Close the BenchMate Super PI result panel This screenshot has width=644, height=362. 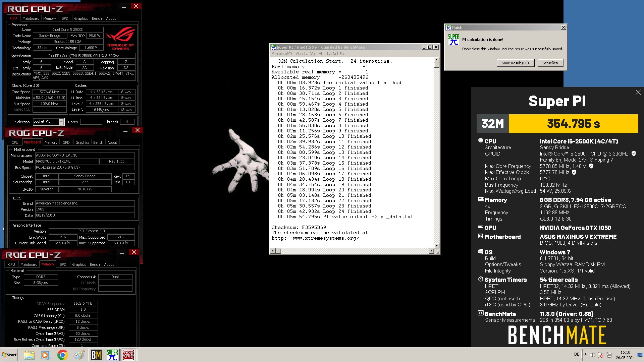[x=638, y=92]
